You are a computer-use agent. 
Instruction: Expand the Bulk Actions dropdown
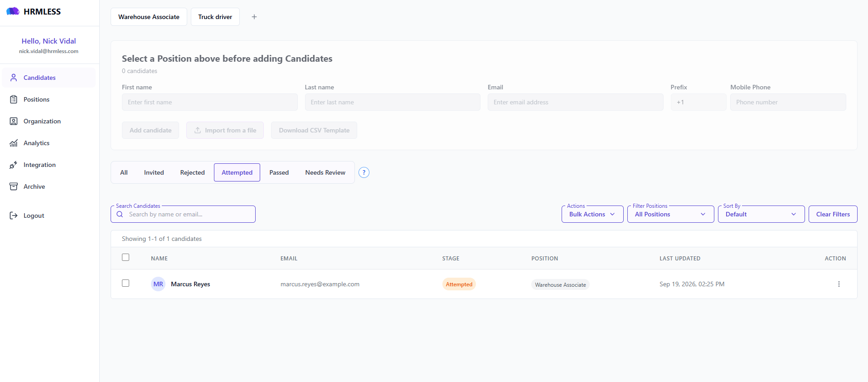pyautogui.click(x=592, y=214)
